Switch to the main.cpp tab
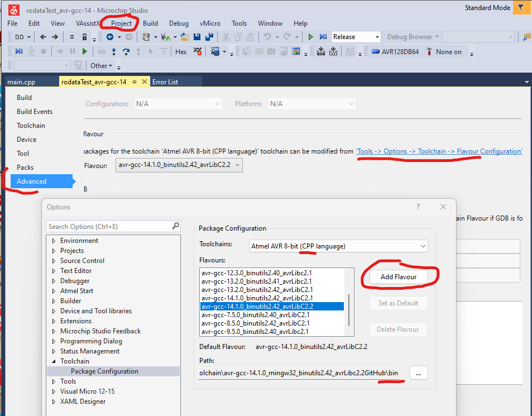Image resolution: width=532 pixels, height=416 pixels. [21, 82]
